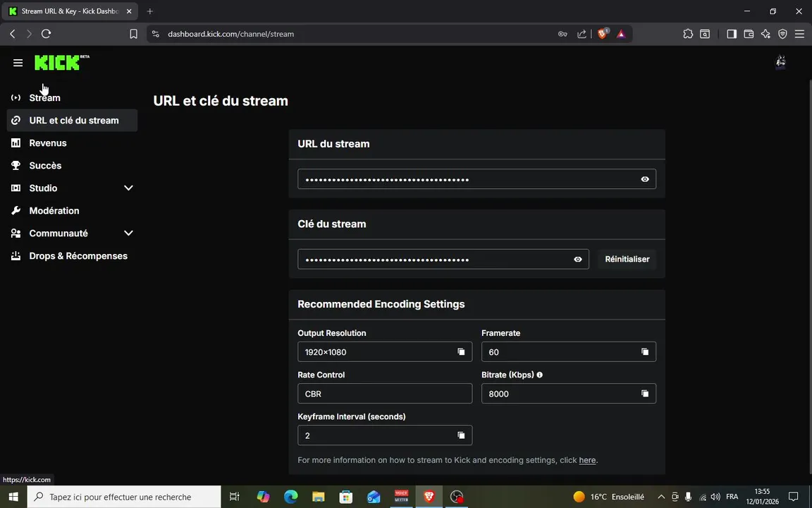Open the Stream sidebar item
This screenshot has width=812, height=508.
click(72, 98)
